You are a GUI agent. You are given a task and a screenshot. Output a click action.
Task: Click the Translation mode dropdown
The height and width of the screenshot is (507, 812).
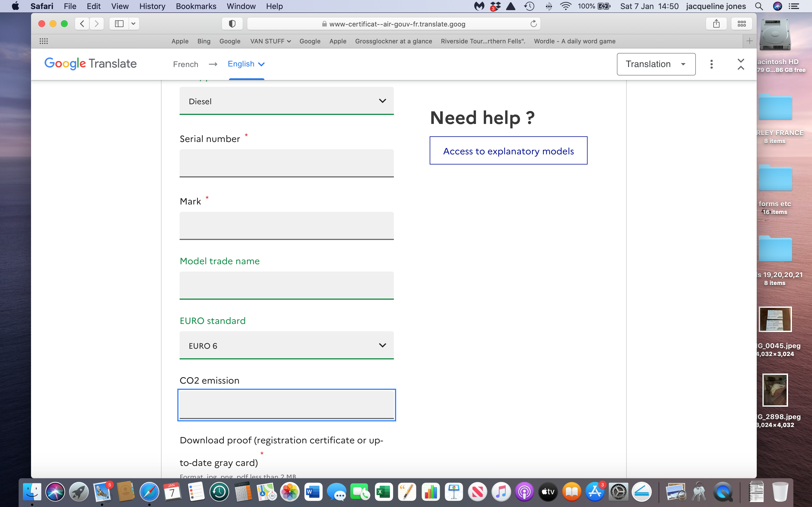655,64
